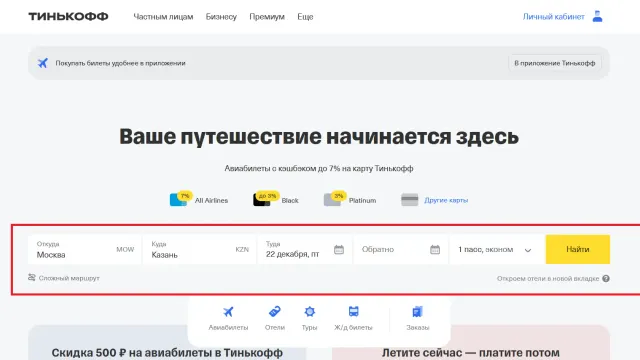Click the question mark help icon

point(606,278)
